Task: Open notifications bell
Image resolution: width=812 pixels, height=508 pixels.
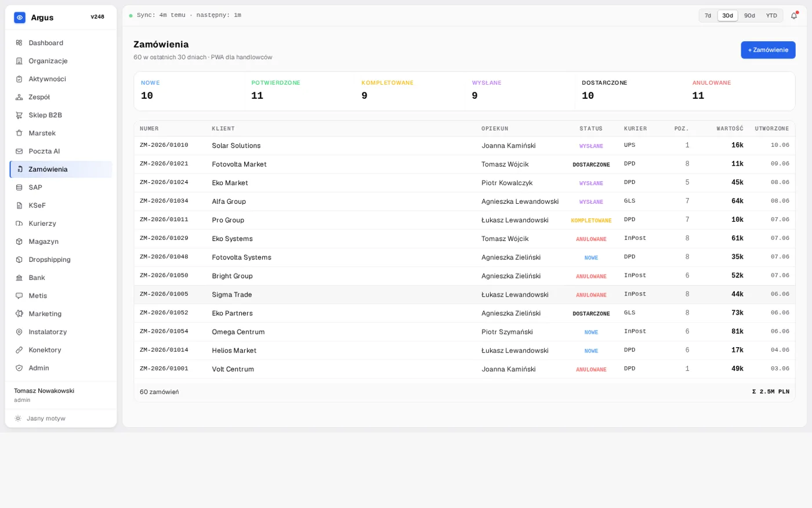Action: pos(794,16)
